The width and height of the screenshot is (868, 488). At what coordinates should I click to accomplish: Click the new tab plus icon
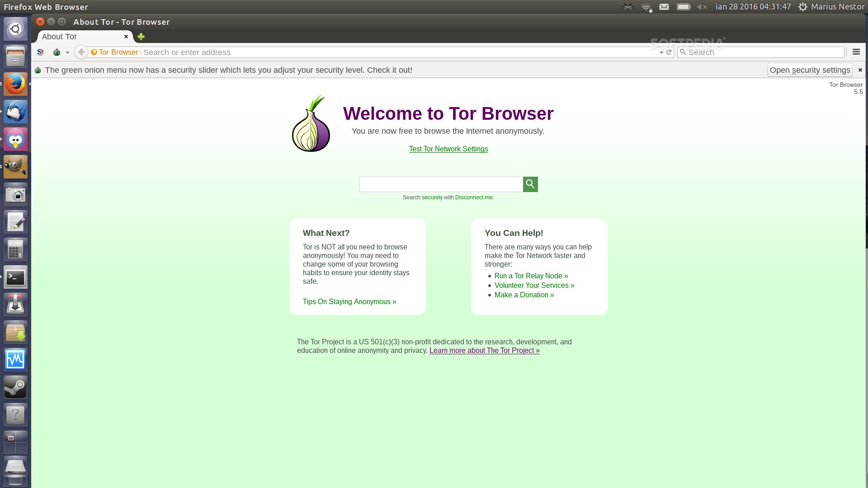141,36
